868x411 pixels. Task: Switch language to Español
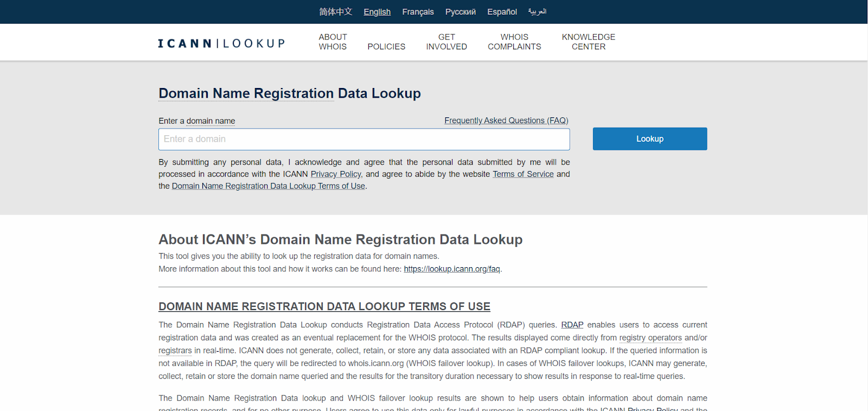[502, 11]
